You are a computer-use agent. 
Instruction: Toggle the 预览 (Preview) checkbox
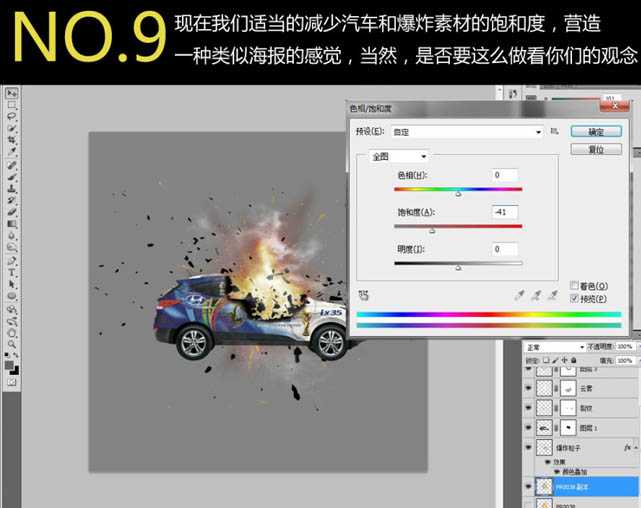[573, 298]
